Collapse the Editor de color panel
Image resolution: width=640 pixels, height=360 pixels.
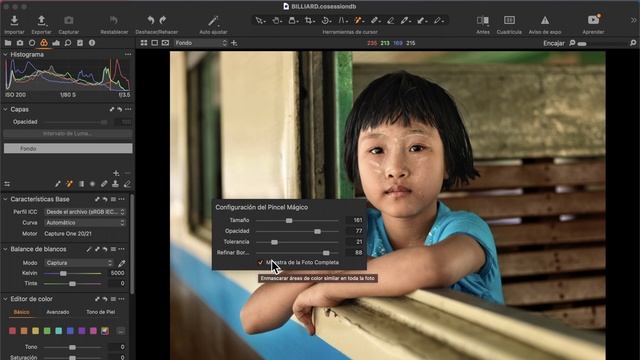pyautogui.click(x=6, y=299)
